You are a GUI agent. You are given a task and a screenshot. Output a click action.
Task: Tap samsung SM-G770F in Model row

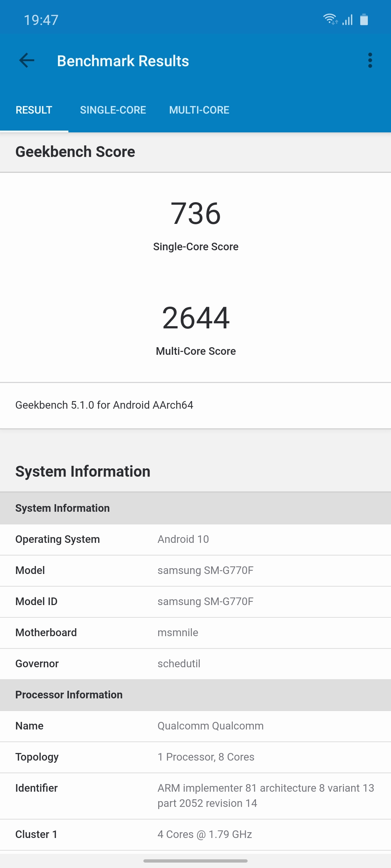click(x=205, y=570)
